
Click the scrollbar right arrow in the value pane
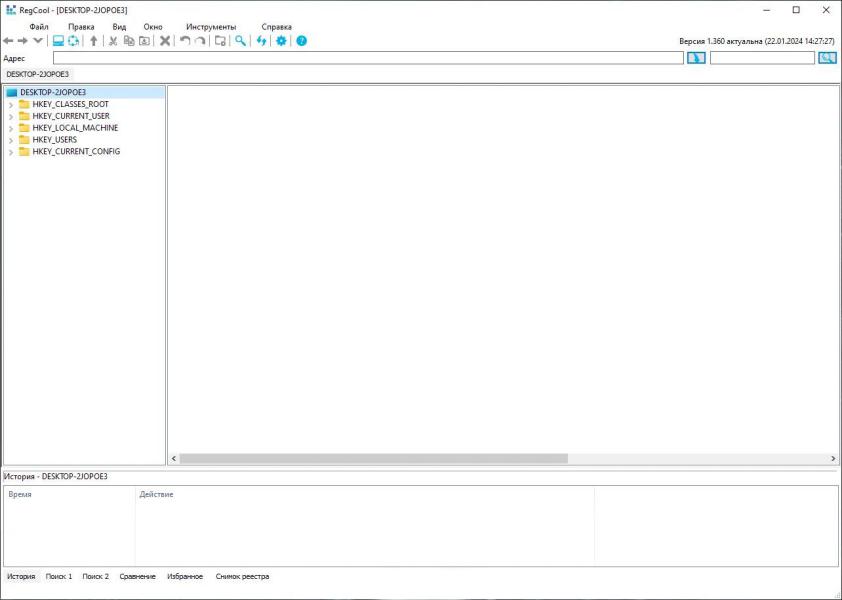[x=833, y=459]
